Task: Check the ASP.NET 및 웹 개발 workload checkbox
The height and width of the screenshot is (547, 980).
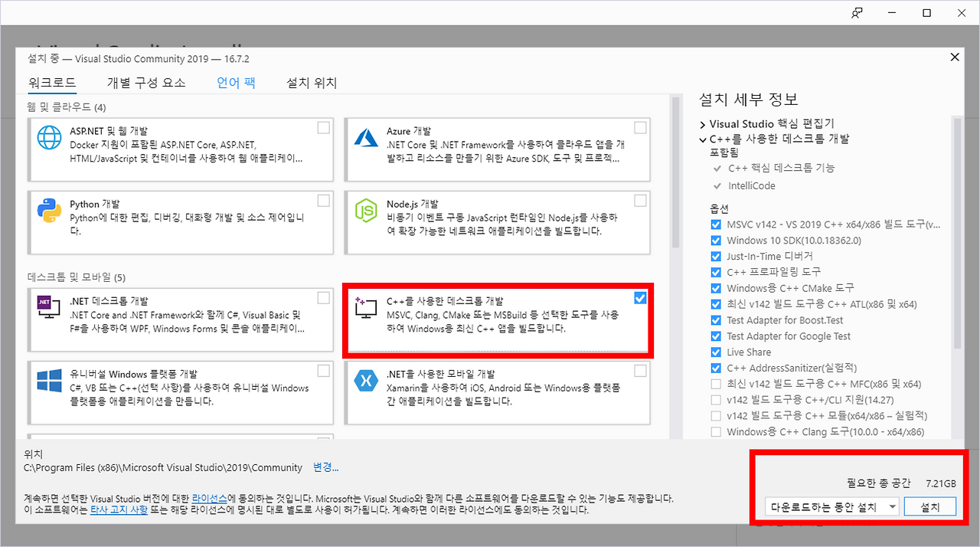Action: point(324,128)
